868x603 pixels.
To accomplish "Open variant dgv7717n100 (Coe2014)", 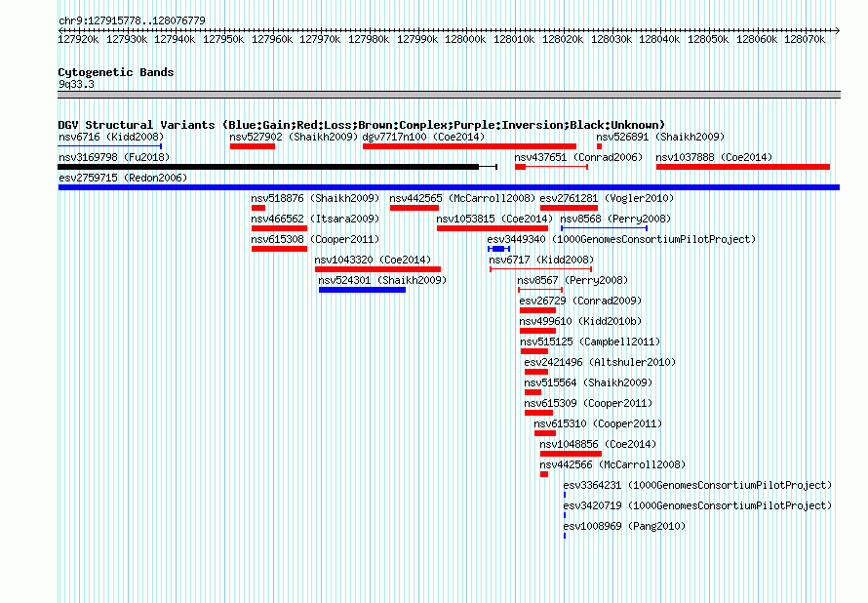I will pyautogui.click(x=423, y=137).
